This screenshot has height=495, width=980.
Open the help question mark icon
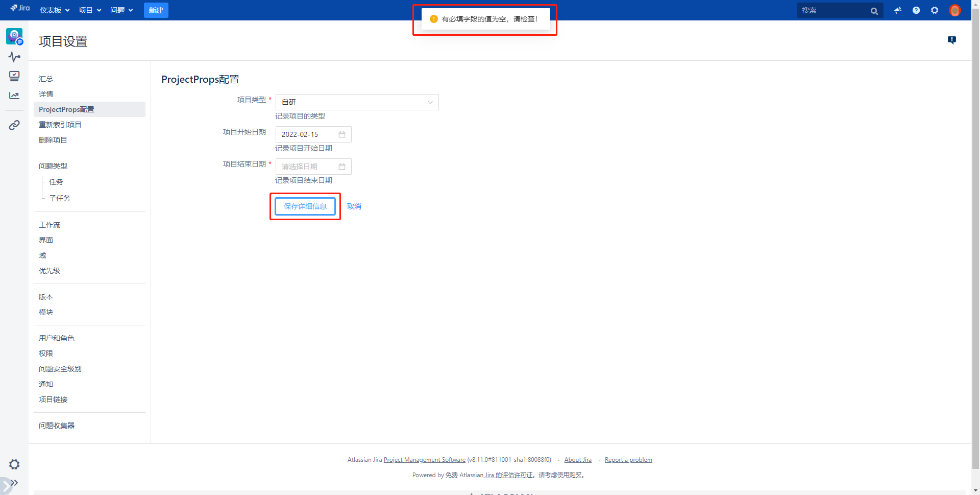(x=916, y=10)
